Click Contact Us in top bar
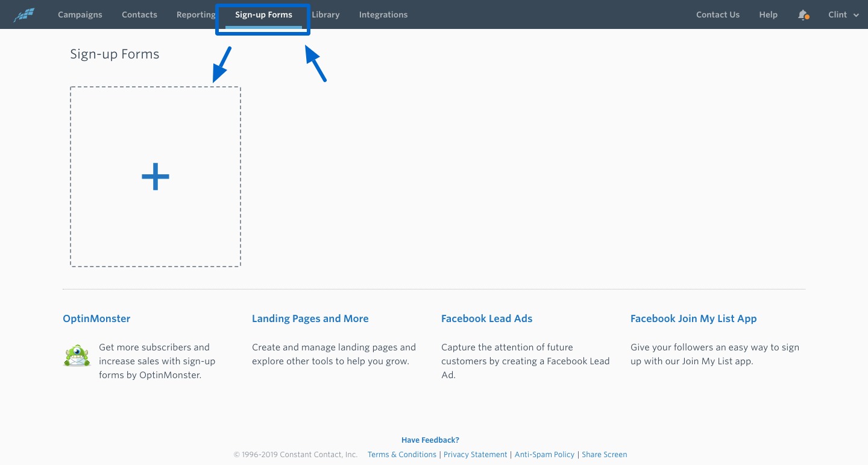The height and width of the screenshot is (465, 868). pyautogui.click(x=718, y=14)
